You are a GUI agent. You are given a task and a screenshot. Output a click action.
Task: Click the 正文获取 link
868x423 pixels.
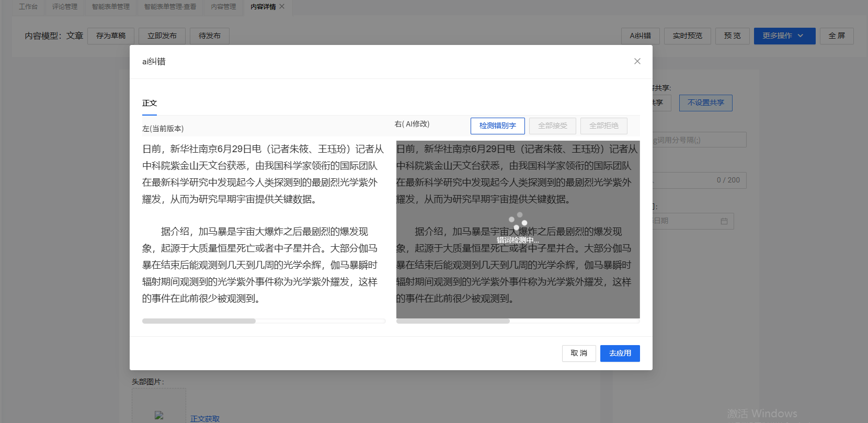coord(205,419)
